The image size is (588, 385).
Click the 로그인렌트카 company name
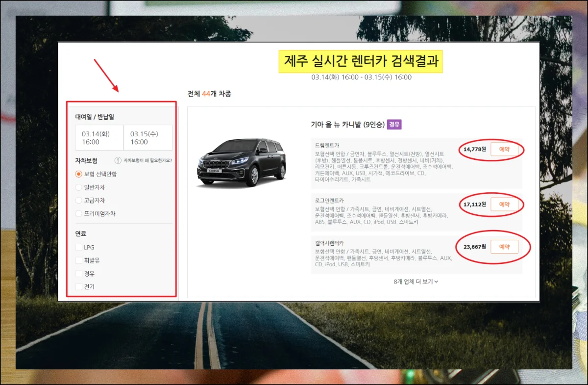tap(329, 201)
